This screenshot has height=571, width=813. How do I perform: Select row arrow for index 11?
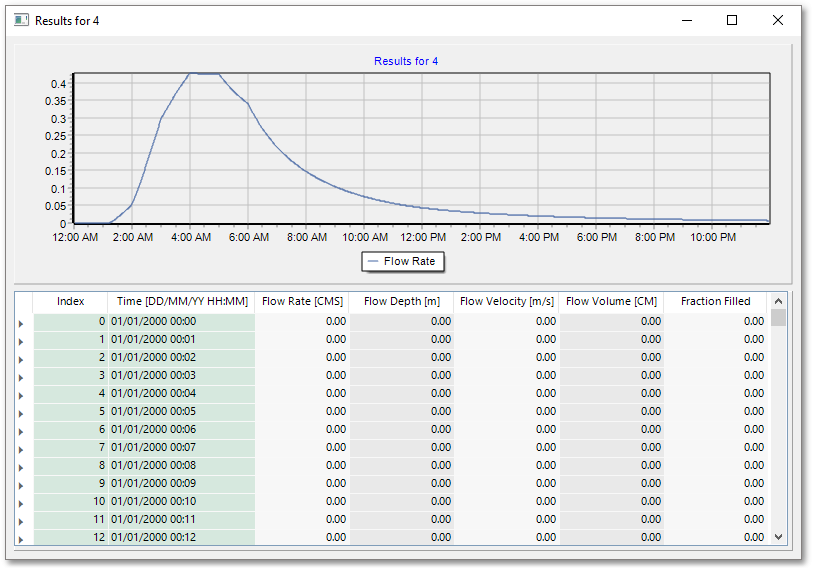tap(22, 522)
